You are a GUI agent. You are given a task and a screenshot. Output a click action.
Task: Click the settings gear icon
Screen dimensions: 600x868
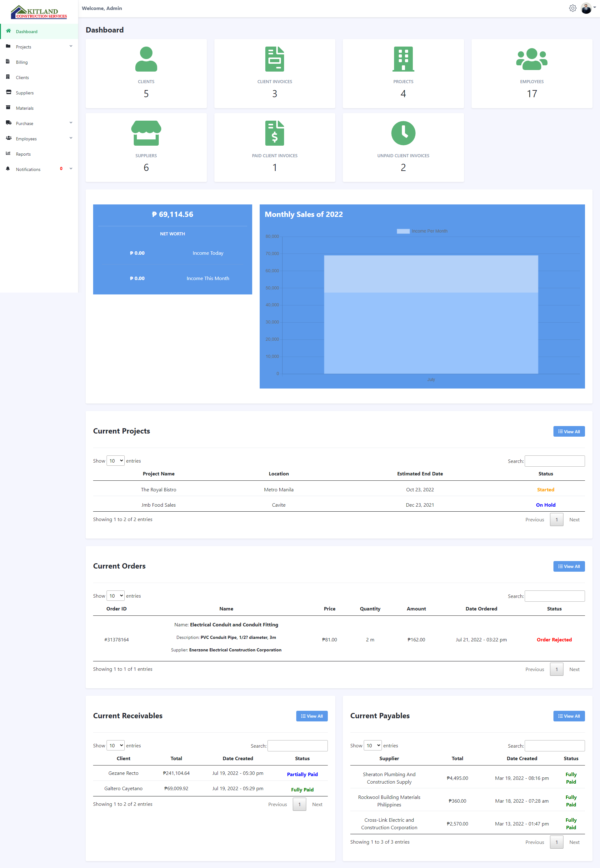(572, 8)
